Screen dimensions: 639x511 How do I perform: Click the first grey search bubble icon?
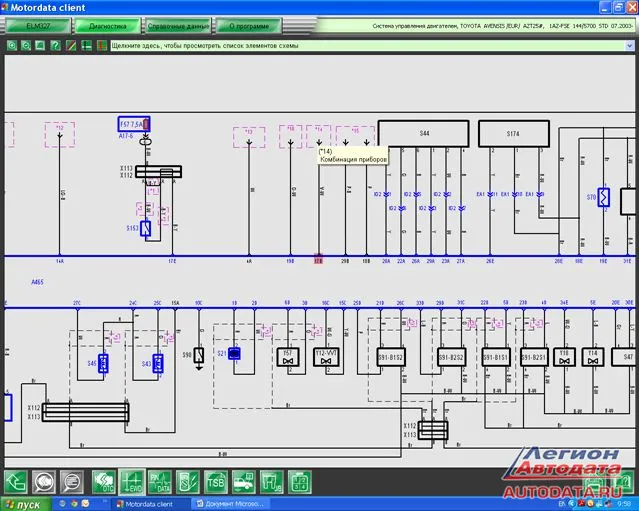(44, 482)
